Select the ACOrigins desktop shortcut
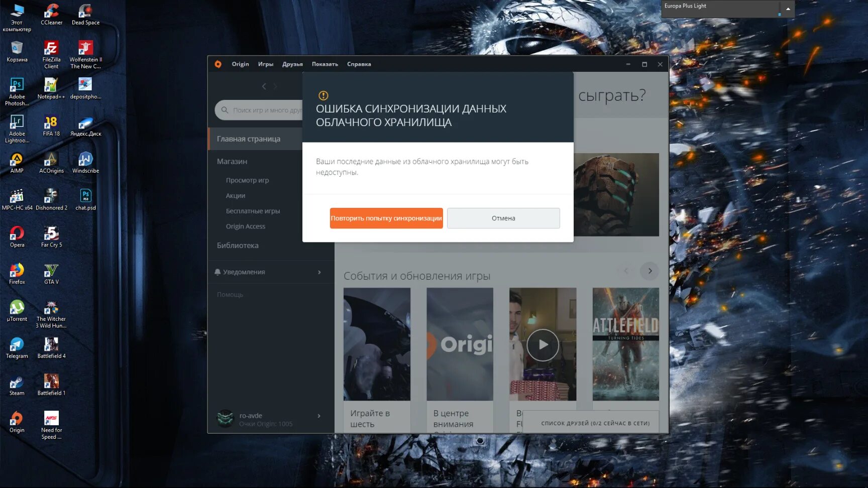 (51, 163)
